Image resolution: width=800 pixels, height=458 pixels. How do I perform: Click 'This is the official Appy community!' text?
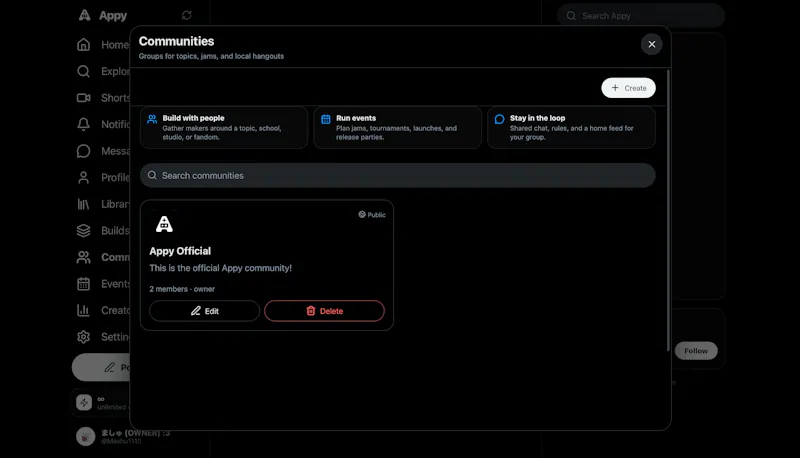pyautogui.click(x=220, y=268)
